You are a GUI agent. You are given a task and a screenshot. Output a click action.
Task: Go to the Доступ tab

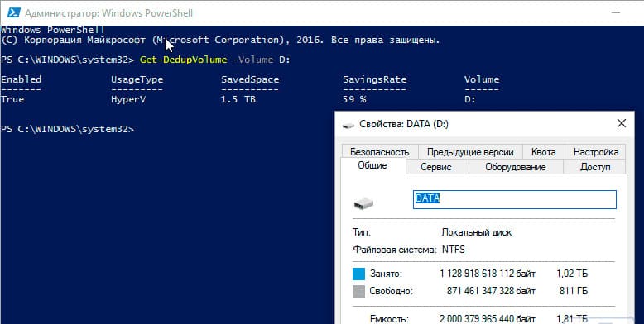point(595,167)
